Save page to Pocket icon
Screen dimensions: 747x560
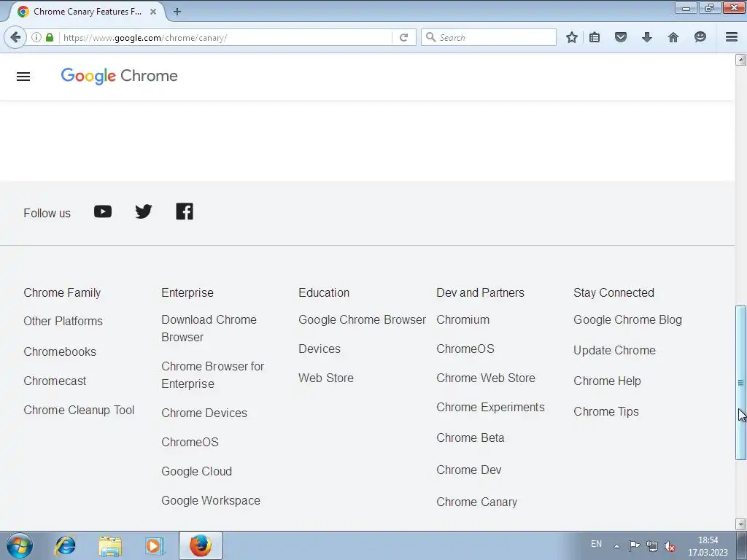(621, 37)
